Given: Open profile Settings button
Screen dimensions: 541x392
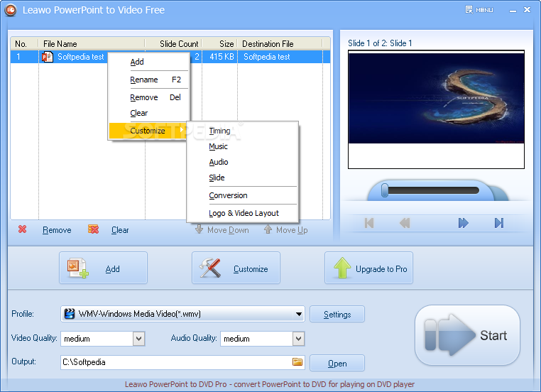Looking at the screenshot, I should click(x=337, y=314).
